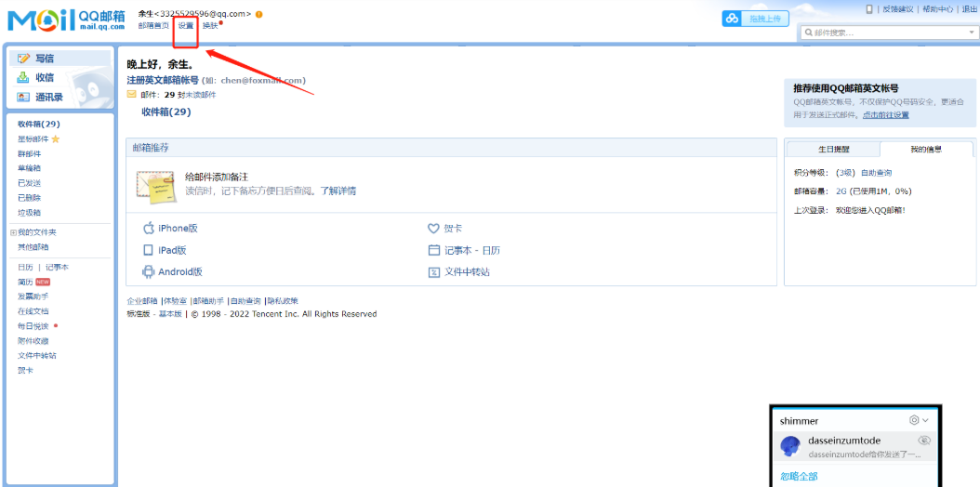Click inside the 邮件搜索 search field
This screenshot has height=487, width=980.
[888, 33]
